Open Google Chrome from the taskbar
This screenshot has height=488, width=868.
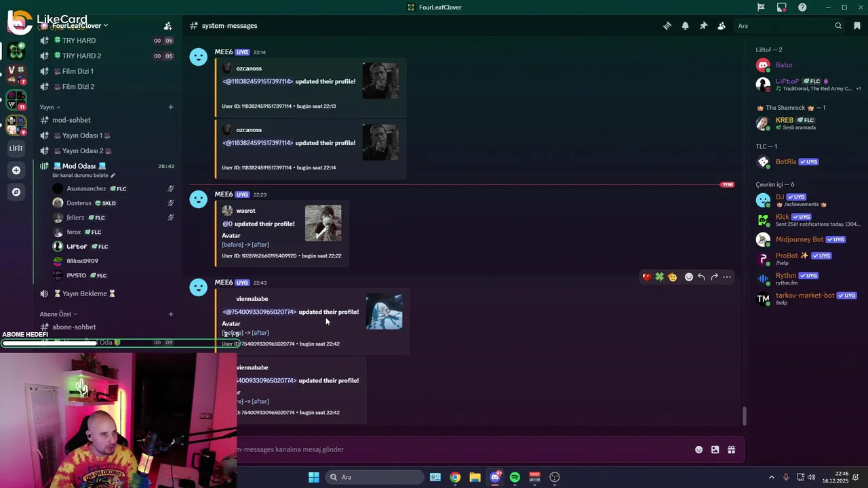(455, 477)
